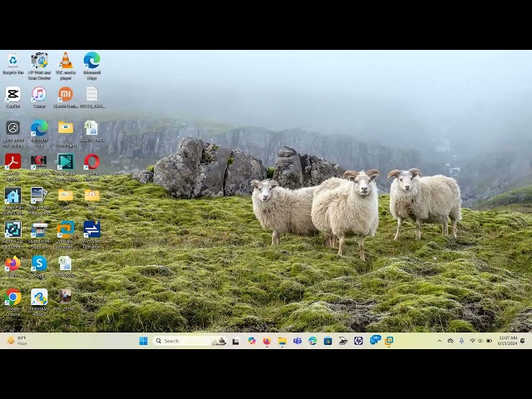Open the ShopAtHome printer supplies shortcut
The height and width of the screenshot is (399, 532).
tap(39, 229)
